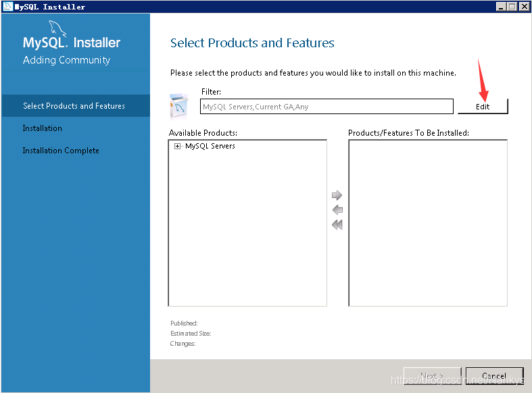Click the Next button
532x393 pixels.
pos(432,376)
